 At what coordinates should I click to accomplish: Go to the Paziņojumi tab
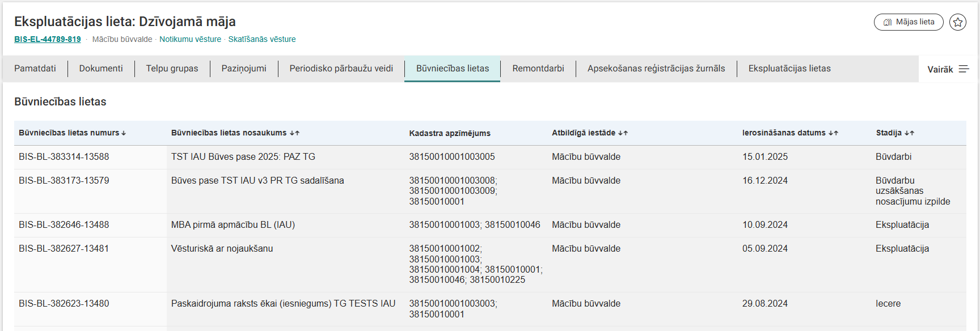[x=244, y=69]
